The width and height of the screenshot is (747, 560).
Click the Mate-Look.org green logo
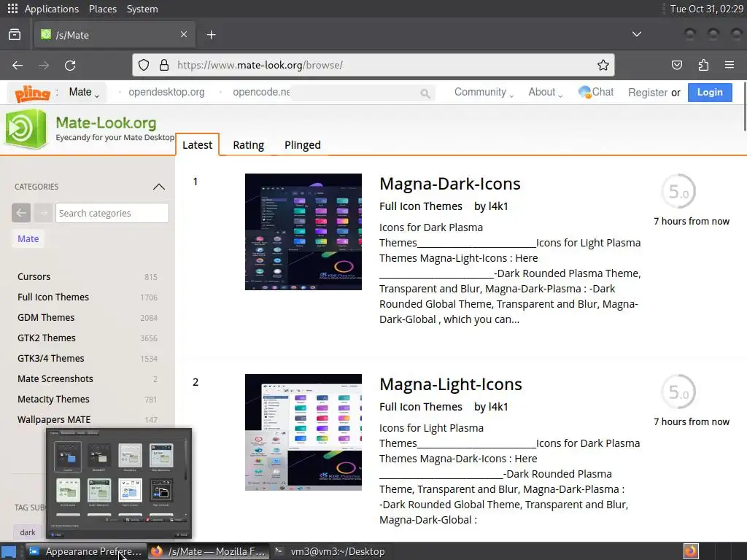tap(26, 128)
